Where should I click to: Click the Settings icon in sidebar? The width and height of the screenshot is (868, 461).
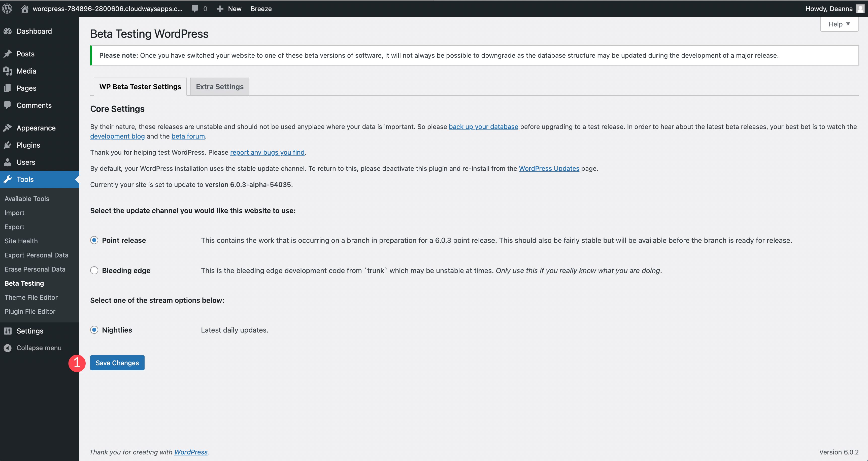[x=8, y=330]
